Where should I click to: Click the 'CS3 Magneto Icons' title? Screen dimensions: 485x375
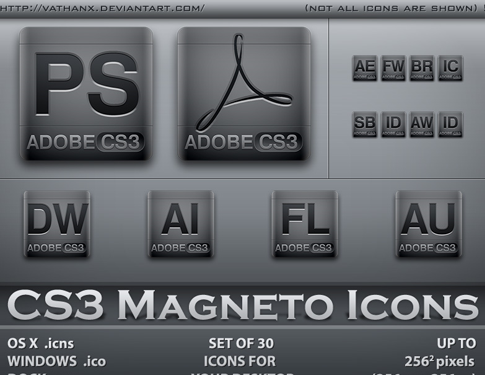(243, 304)
